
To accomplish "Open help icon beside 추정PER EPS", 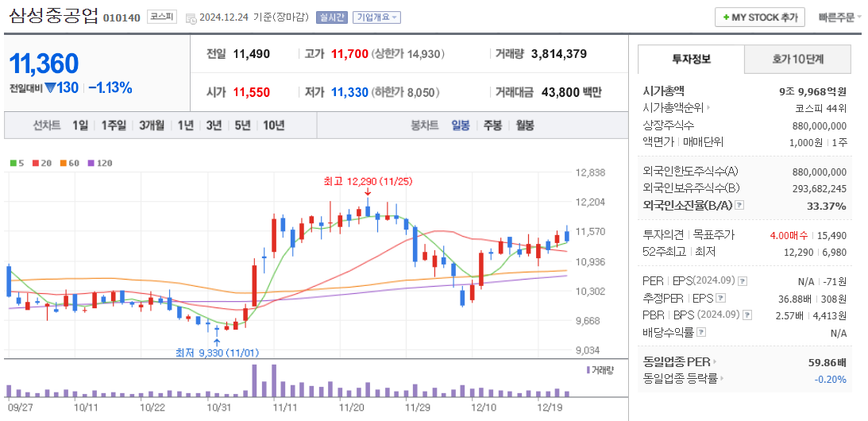I will (x=720, y=298).
